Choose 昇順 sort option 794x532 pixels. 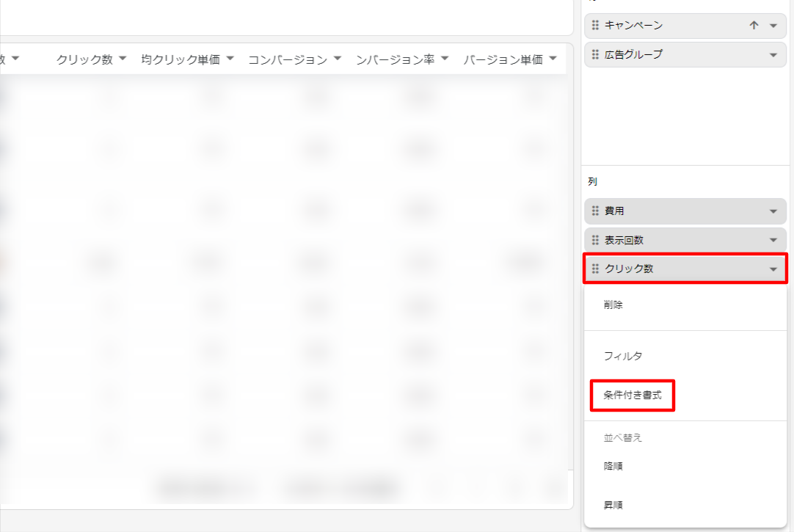(x=613, y=506)
